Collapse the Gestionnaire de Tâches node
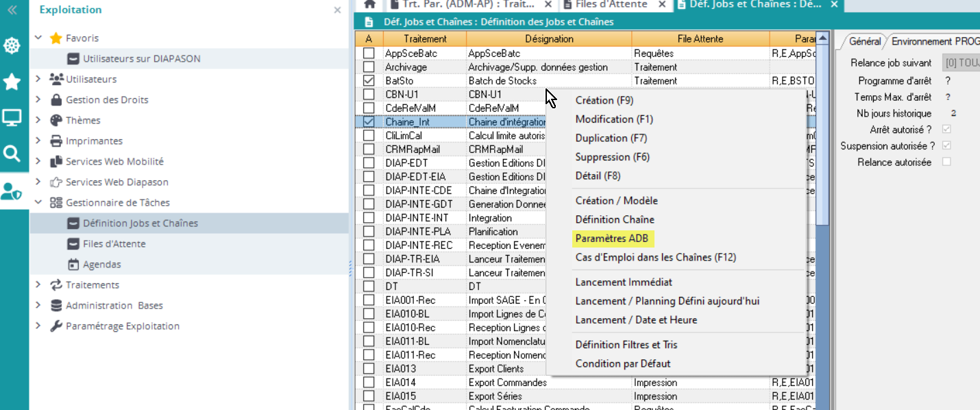The image size is (980, 410). click(x=38, y=203)
